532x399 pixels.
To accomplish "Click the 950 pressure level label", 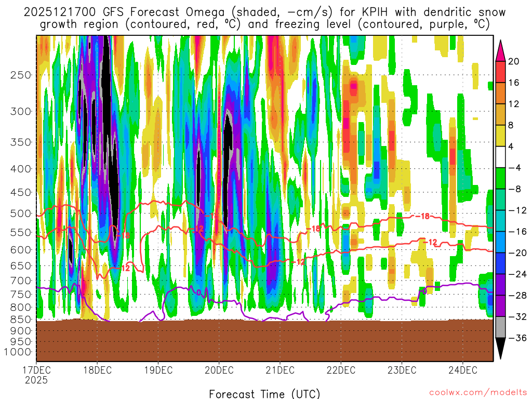I will (x=21, y=341).
